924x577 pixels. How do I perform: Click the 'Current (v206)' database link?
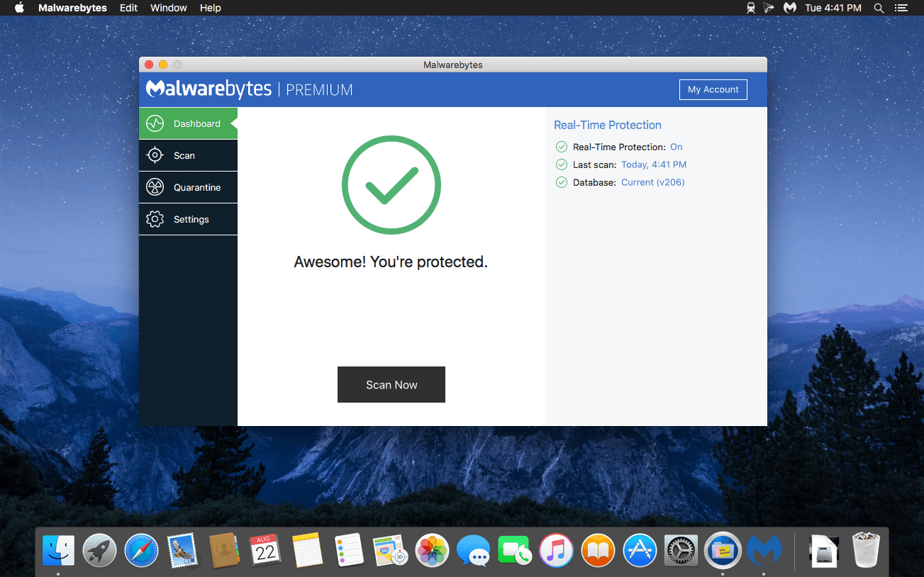653,182
